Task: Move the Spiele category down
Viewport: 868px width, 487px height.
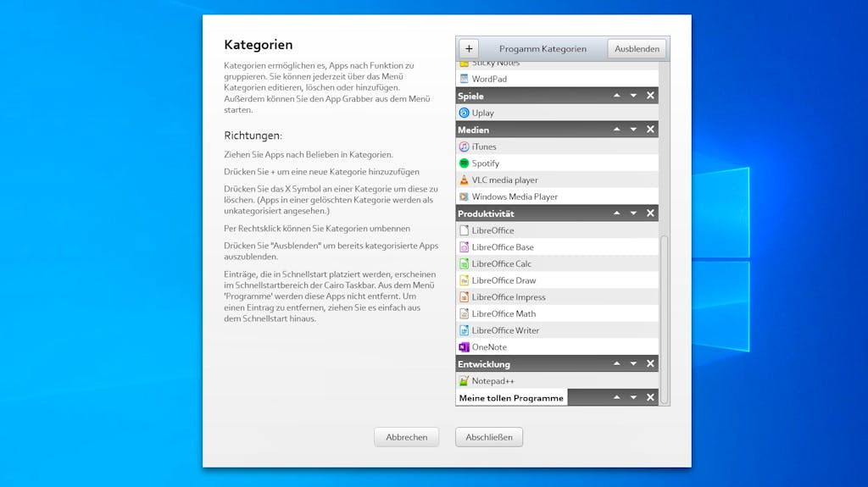Action: [x=633, y=96]
